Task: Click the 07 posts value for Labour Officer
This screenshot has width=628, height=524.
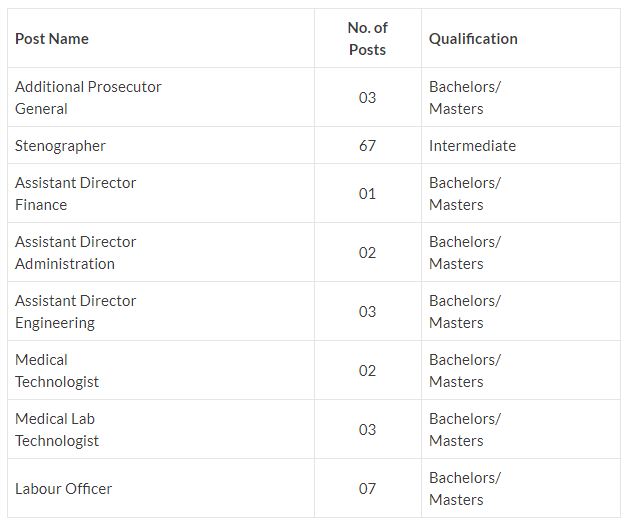Action: tap(367, 489)
